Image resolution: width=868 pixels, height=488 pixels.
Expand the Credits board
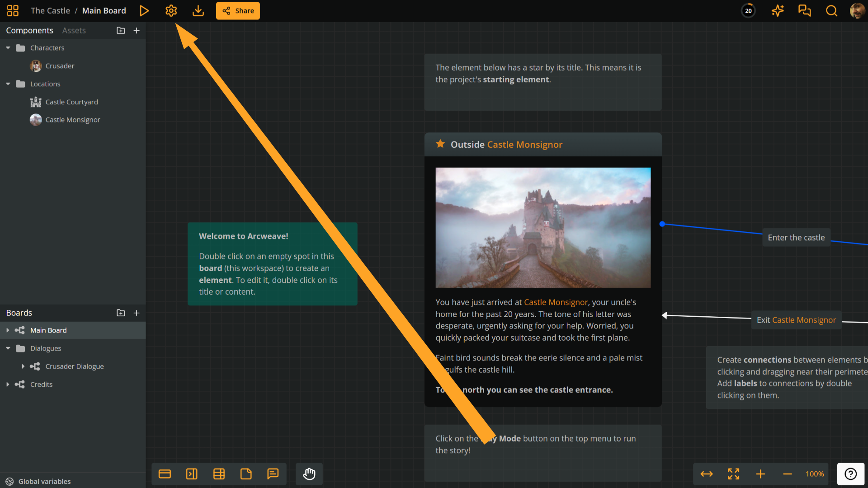tap(7, 384)
